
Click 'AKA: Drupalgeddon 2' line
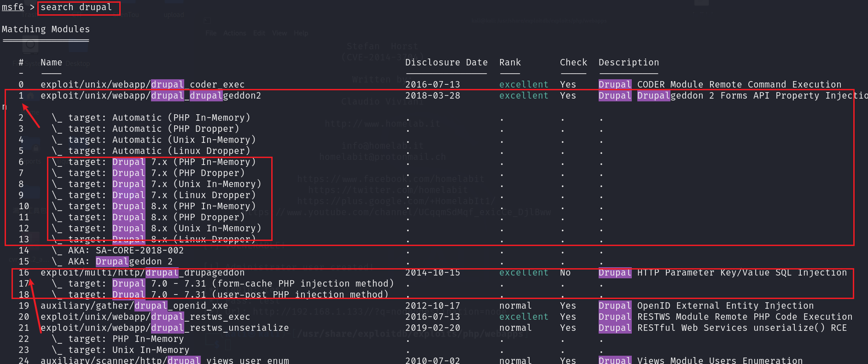112,261
